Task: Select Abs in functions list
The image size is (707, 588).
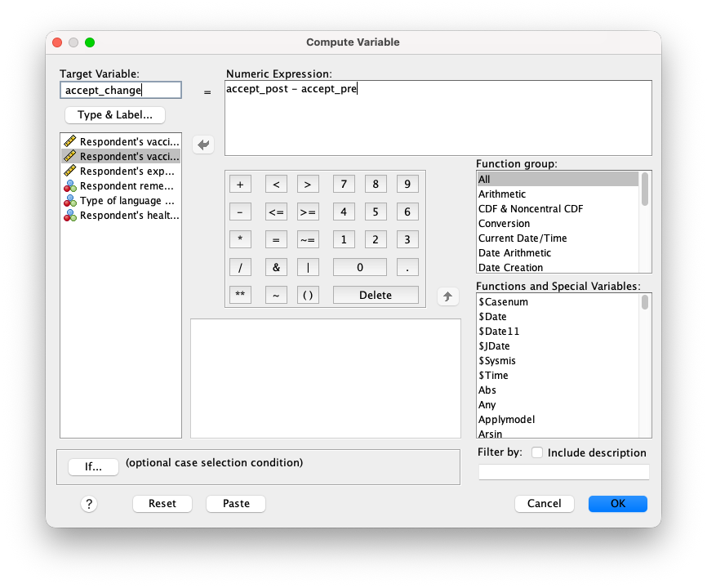Action: [x=558, y=390]
